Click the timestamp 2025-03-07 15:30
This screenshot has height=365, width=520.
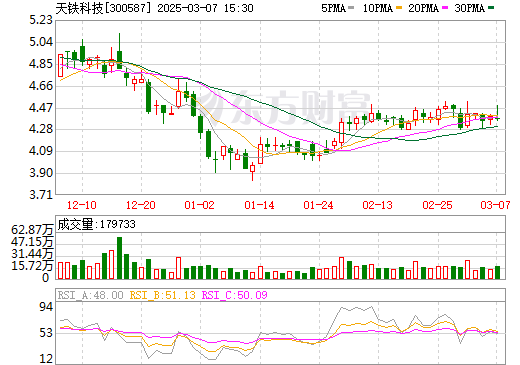tap(205, 8)
